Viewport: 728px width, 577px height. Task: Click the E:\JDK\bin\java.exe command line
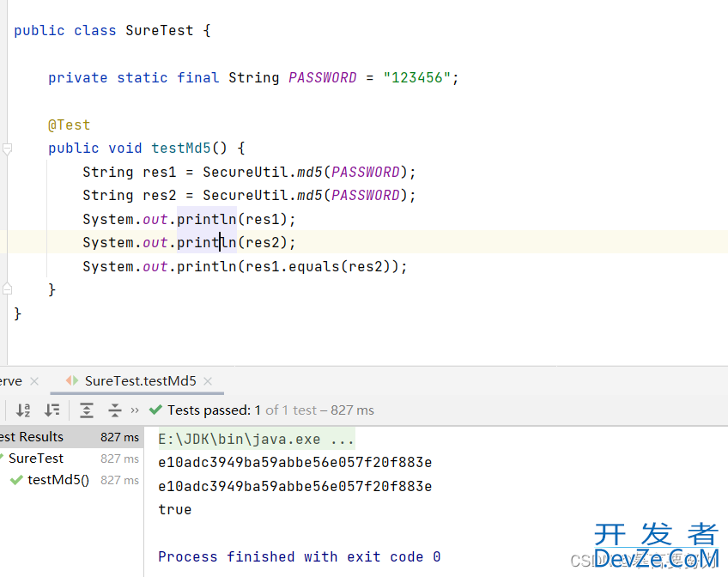click(x=257, y=439)
